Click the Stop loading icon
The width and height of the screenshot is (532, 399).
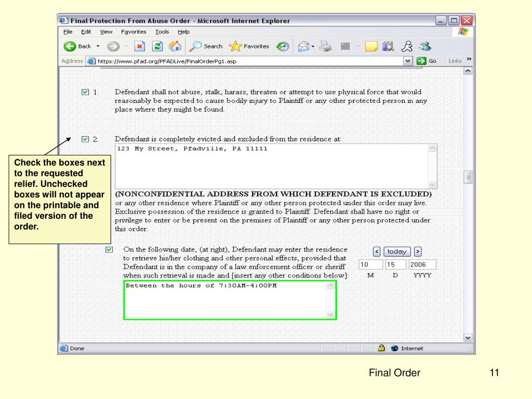pyautogui.click(x=140, y=46)
